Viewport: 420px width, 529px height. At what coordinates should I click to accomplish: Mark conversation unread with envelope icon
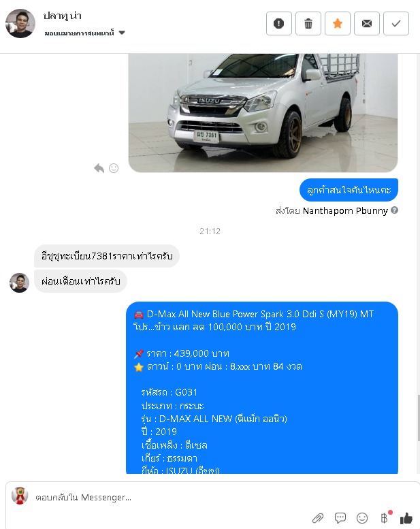367,24
